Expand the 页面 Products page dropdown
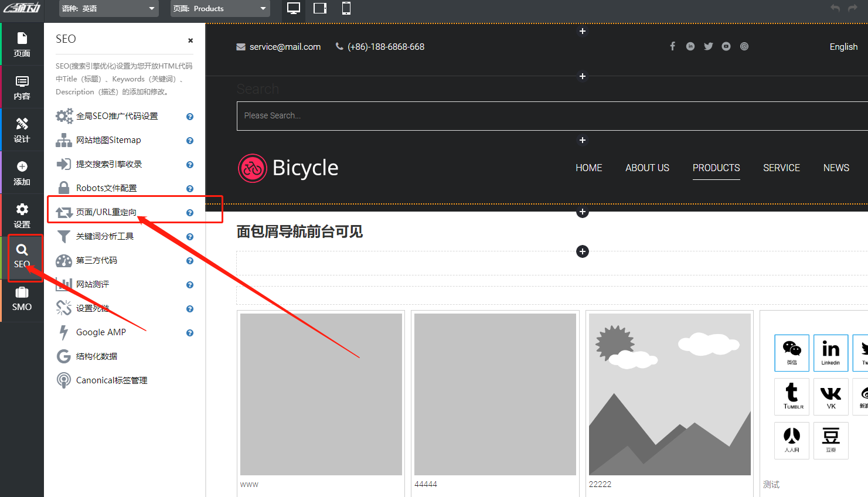The image size is (868, 497). point(220,9)
